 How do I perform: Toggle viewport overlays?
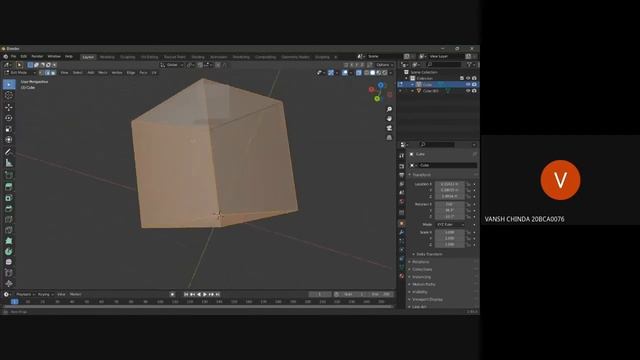pyautogui.click(x=345, y=73)
